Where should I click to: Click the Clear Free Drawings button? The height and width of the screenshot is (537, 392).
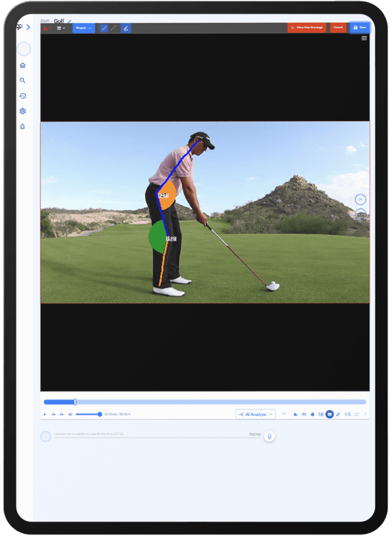(307, 28)
